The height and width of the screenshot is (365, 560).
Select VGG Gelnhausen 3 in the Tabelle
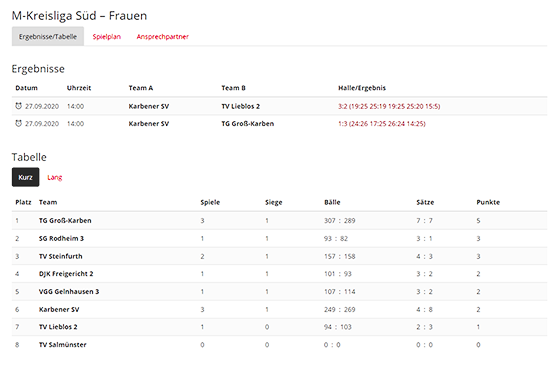[x=69, y=291]
